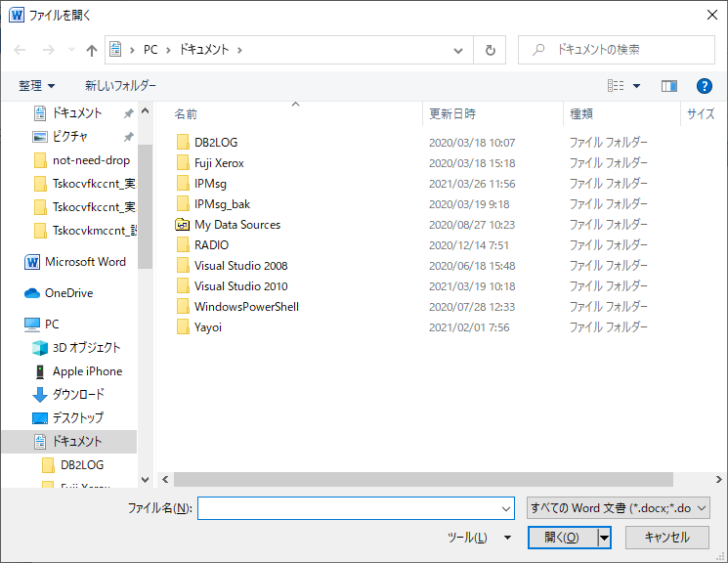Show the preview pane
This screenshot has height=563, width=728.
pyautogui.click(x=669, y=85)
